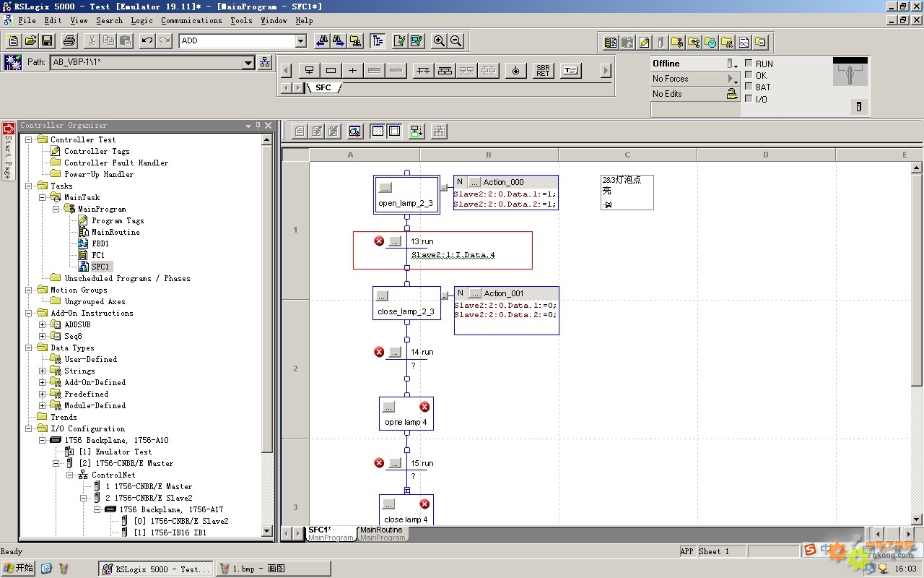Toggle the RUN status indicator box
924x578 pixels.
coord(749,64)
